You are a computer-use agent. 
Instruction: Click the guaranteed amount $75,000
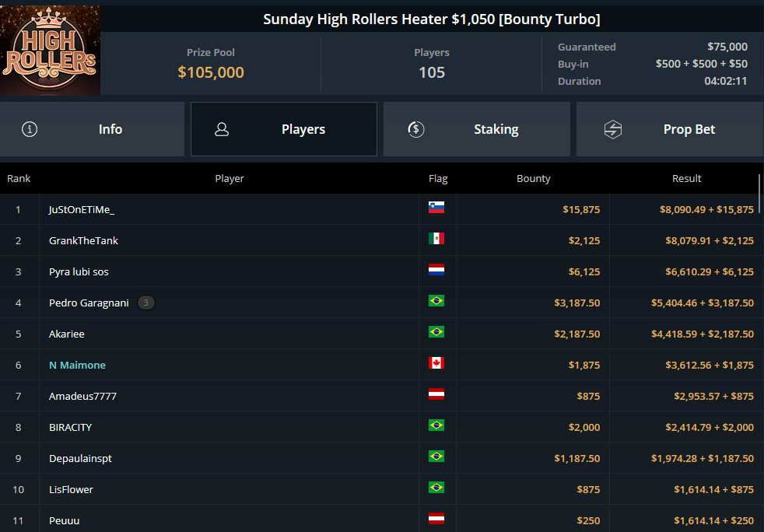click(x=727, y=47)
